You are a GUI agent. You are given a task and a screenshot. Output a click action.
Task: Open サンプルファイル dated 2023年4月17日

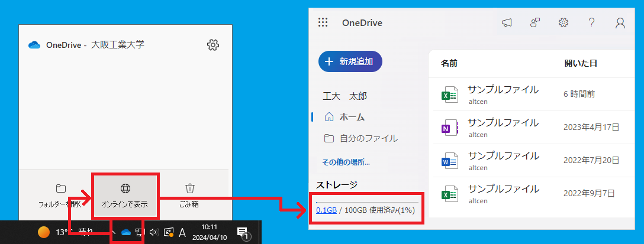pos(503,123)
